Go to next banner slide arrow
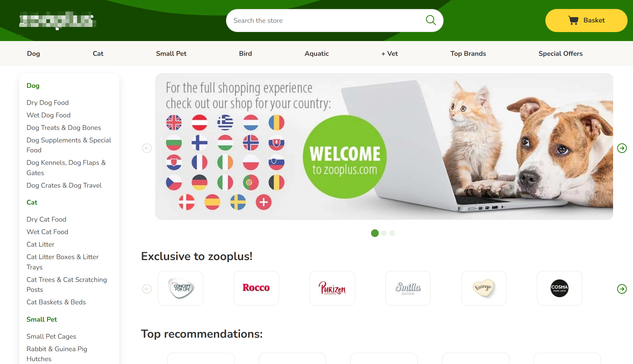 [x=622, y=148]
